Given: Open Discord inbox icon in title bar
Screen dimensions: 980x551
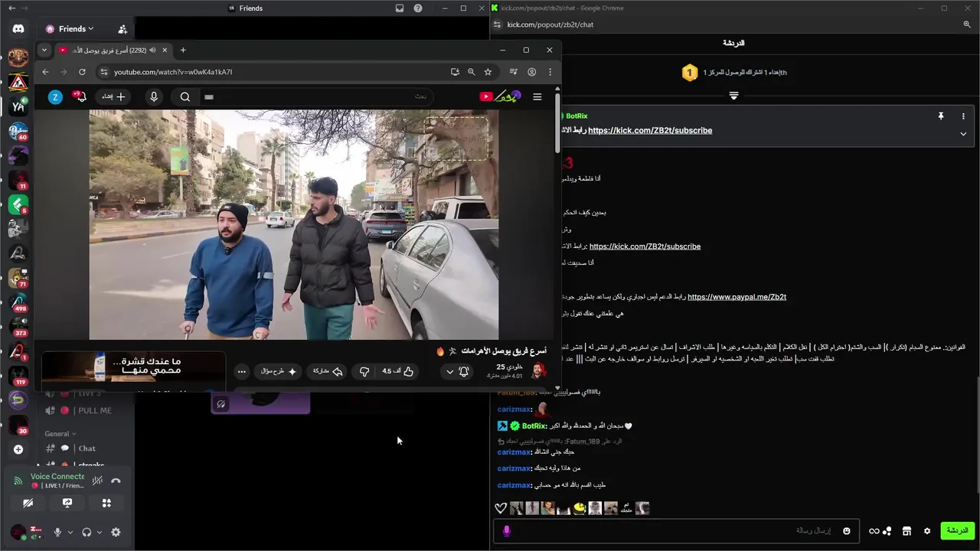Looking at the screenshot, I should (399, 8).
